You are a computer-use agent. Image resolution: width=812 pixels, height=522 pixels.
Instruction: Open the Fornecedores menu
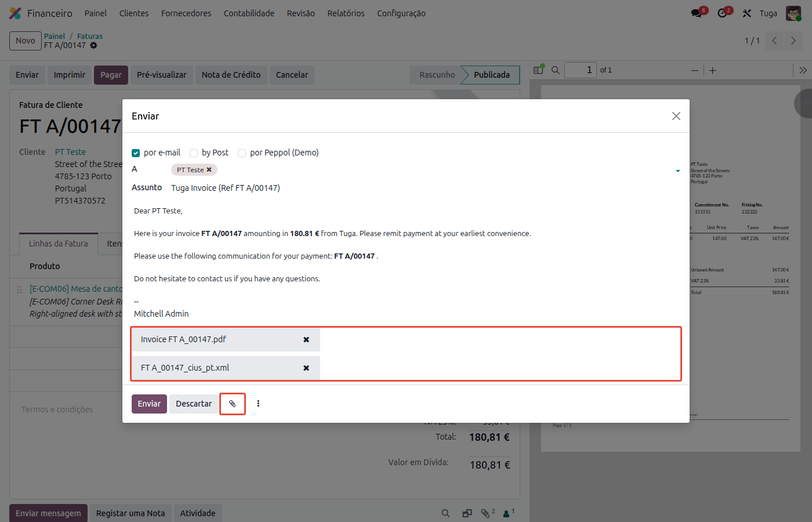186,13
